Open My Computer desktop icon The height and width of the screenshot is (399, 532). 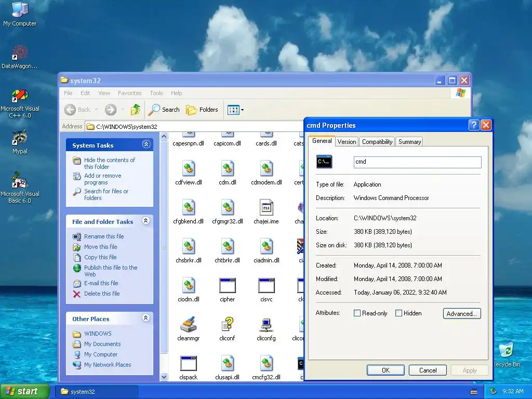point(20,14)
